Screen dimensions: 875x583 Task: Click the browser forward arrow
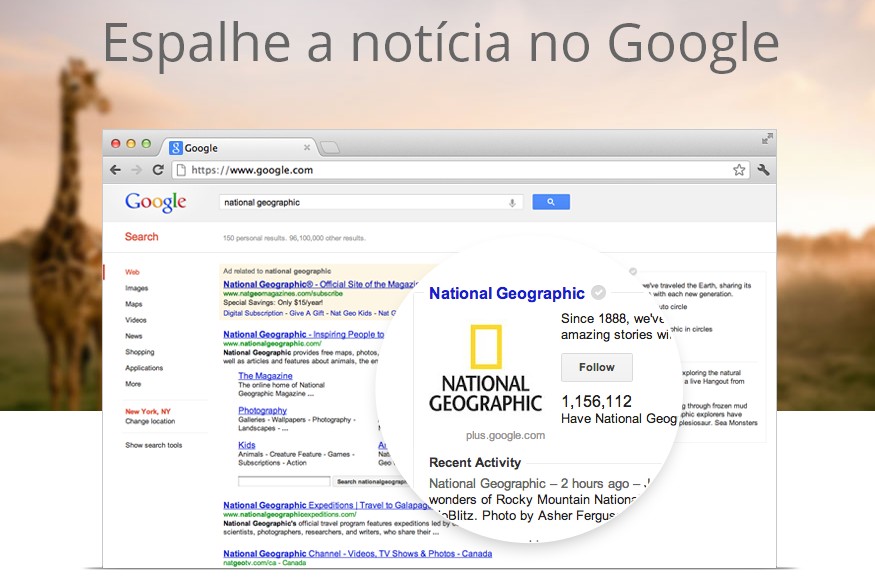click(137, 170)
